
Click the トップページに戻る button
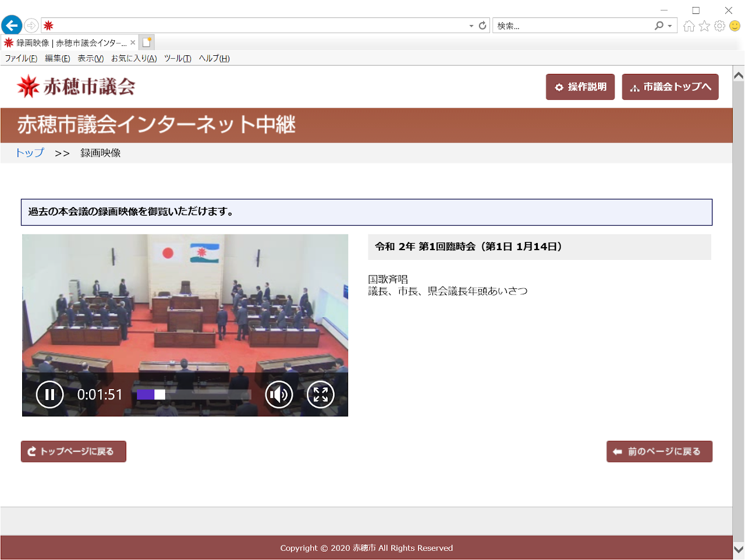73,451
